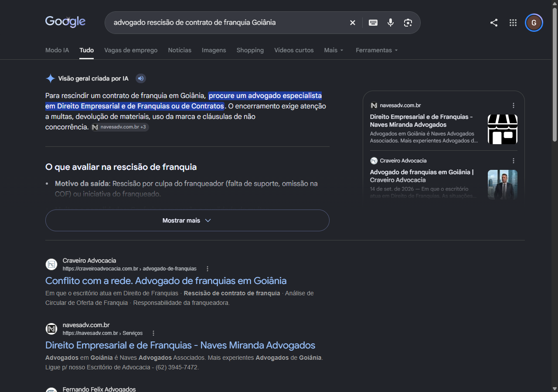Open the three-dot menu beside craveiroadvocacia.com.br result
This screenshot has height=392, width=558.
[x=208, y=269]
